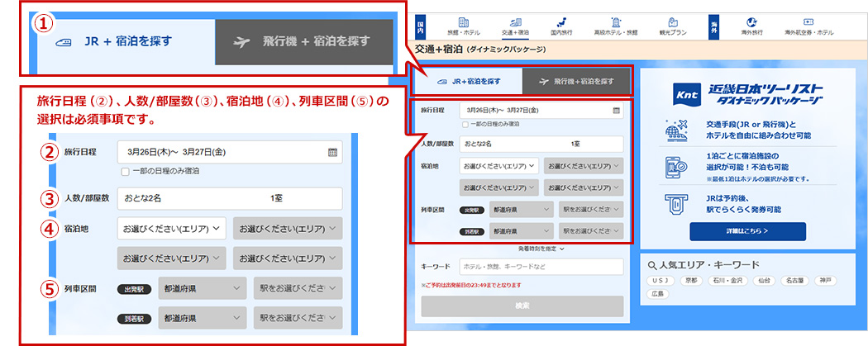Open 到着駅 都道府県 dropdown in enlarged callout

click(202, 319)
